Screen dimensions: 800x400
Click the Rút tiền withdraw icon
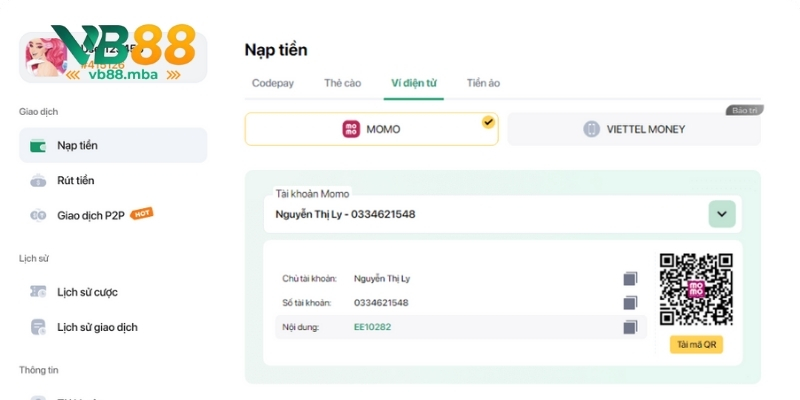click(38, 181)
